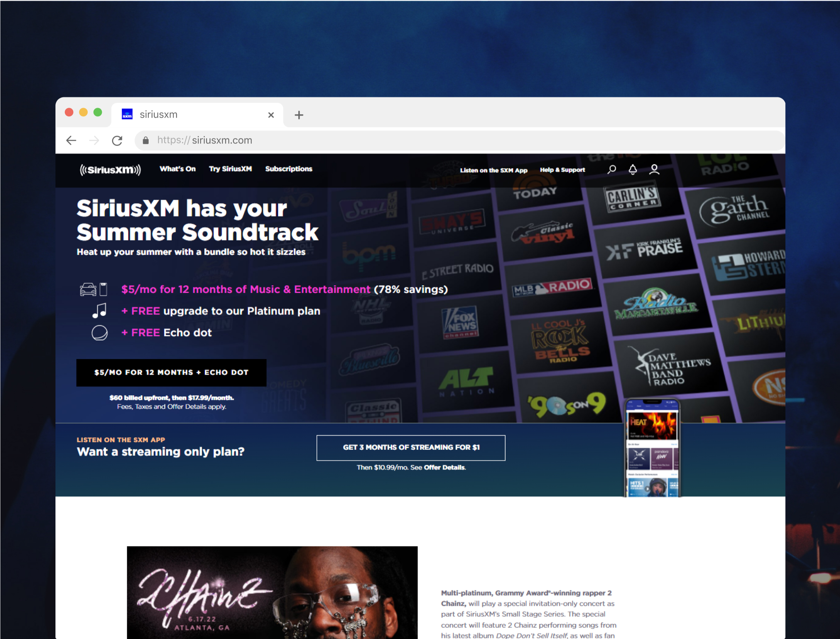Reload the page with the refresh icon

click(x=117, y=141)
